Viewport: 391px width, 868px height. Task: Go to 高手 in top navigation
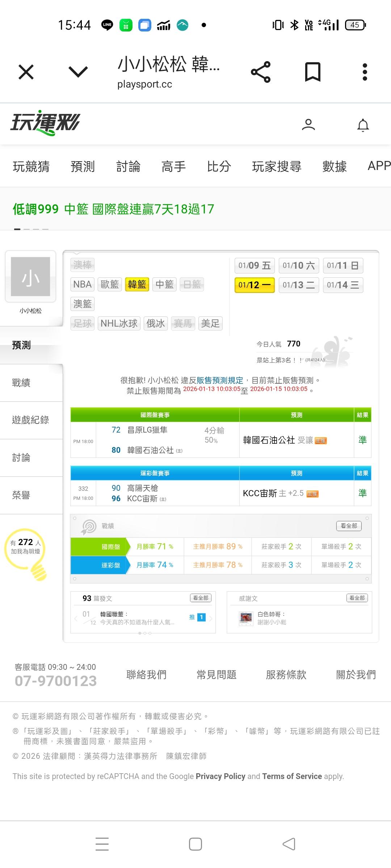173,166
